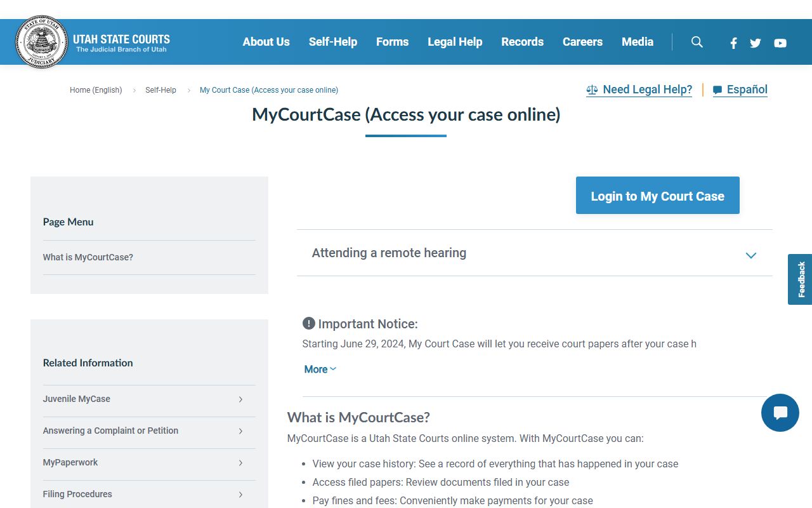
Task: Expand the More notice text
Action: 320,369
